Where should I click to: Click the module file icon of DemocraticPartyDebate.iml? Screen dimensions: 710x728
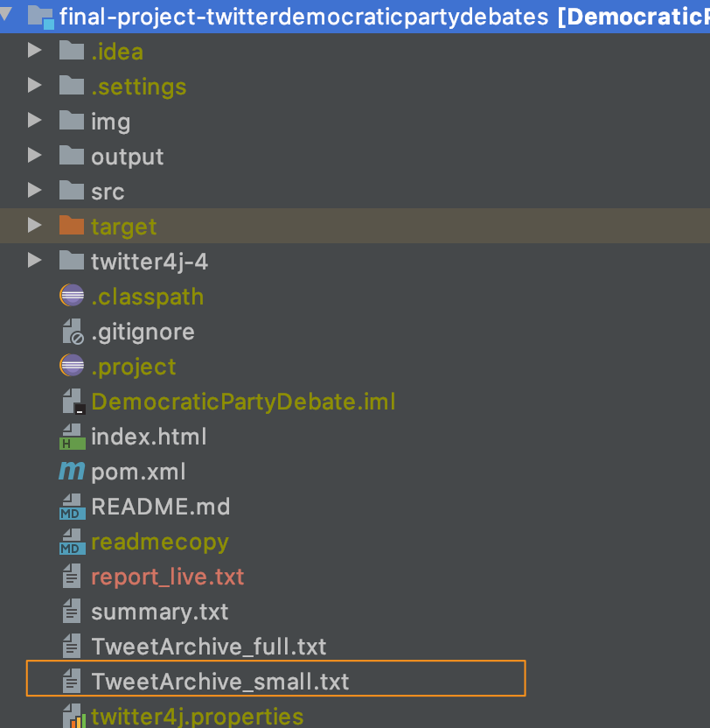pyautogui.click(x=73, y=401)
